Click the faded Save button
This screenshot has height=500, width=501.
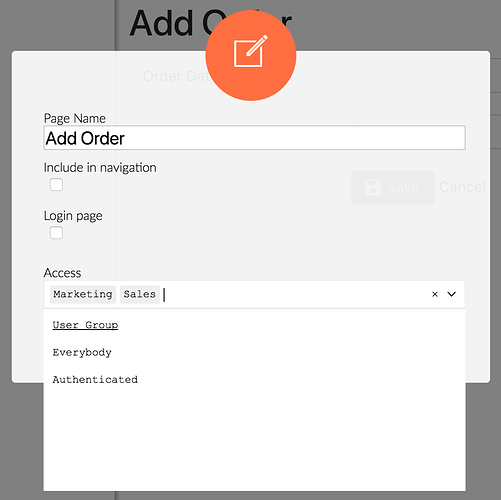coord(393,187)
